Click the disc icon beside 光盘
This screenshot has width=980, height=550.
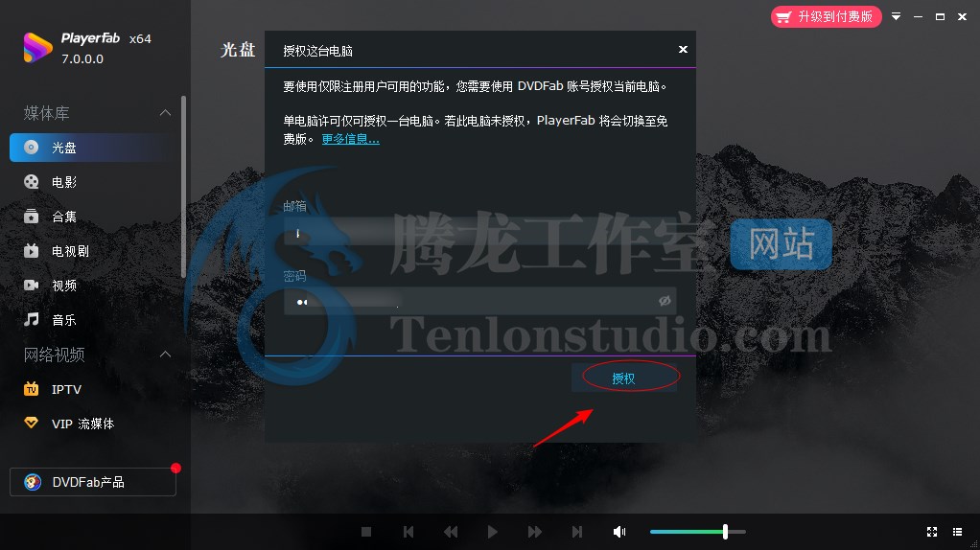[x=32, y=148]
